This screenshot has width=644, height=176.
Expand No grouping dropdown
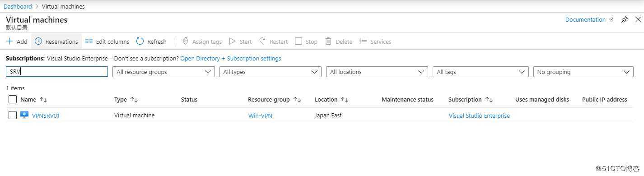(583, 72)
